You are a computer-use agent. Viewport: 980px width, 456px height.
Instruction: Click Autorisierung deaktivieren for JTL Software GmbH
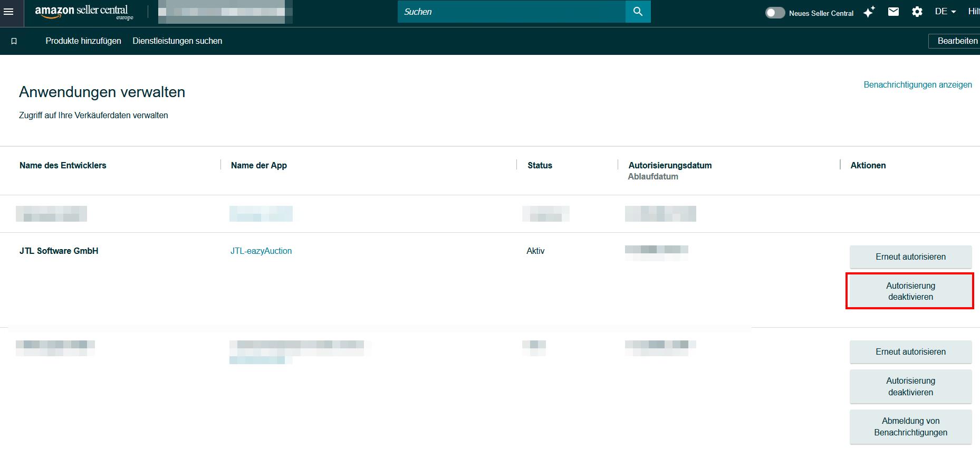click(x=910, y=291)
